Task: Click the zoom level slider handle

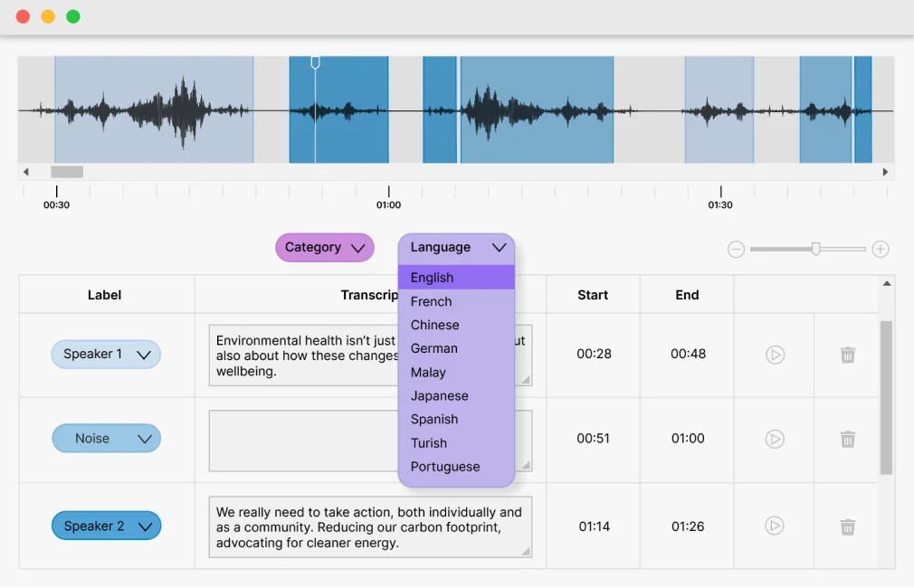Action: (x=816, y=248)
